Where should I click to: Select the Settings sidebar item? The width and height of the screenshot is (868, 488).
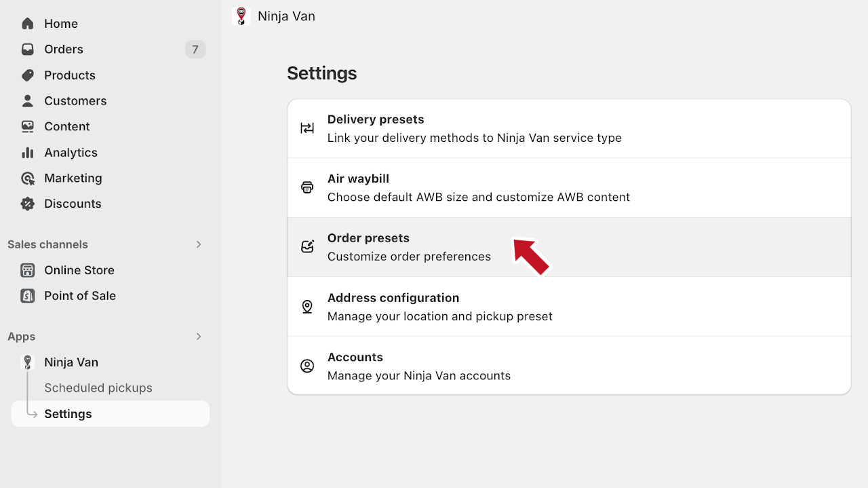[x=68, y=414]
